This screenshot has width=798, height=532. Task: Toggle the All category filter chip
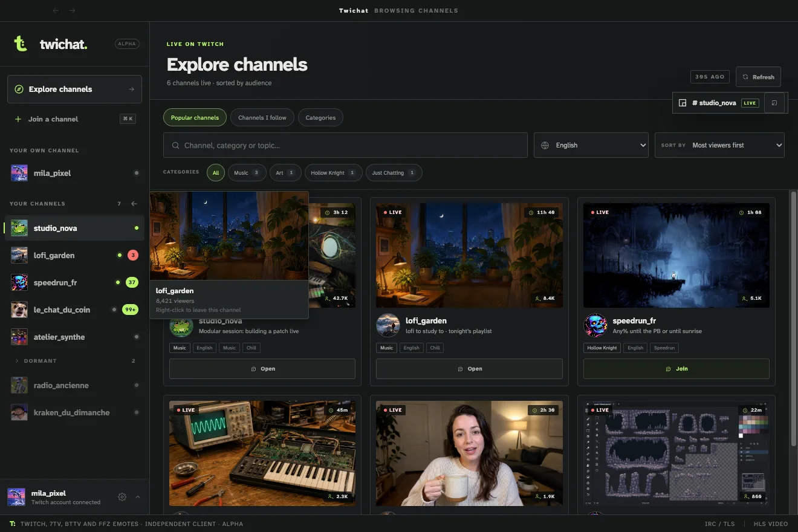coord(215,173)
